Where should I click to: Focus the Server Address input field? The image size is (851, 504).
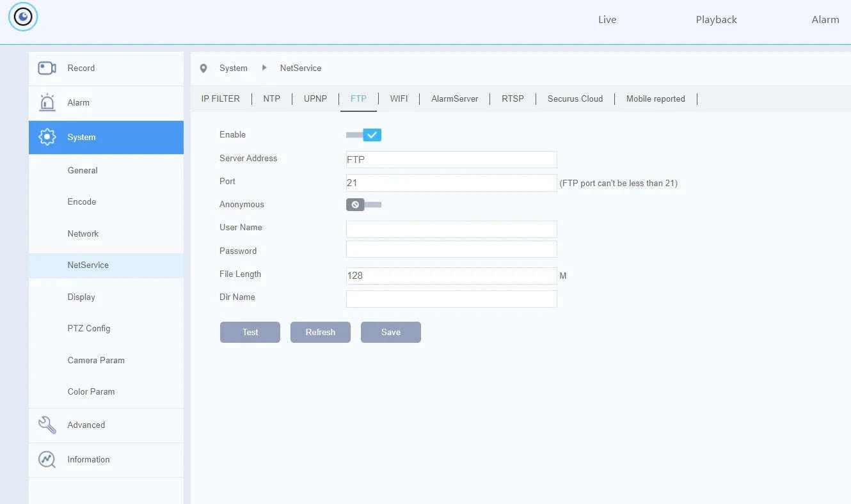452,159
